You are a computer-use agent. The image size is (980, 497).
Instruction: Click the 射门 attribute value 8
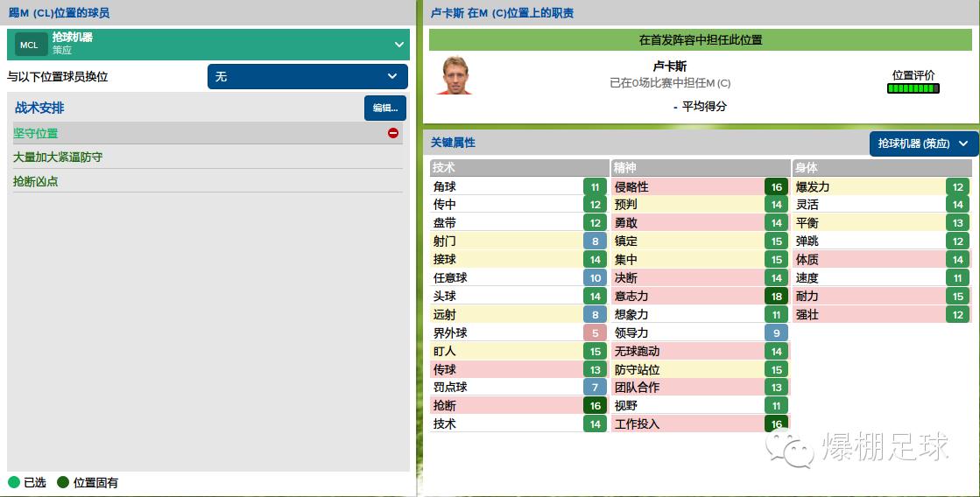(595, 241)
